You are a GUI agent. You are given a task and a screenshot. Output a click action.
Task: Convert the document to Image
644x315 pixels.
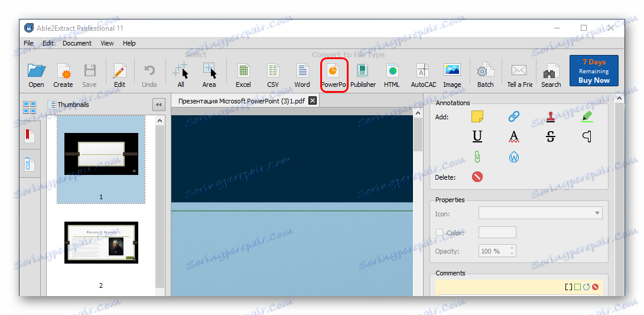tap(452, 75)
